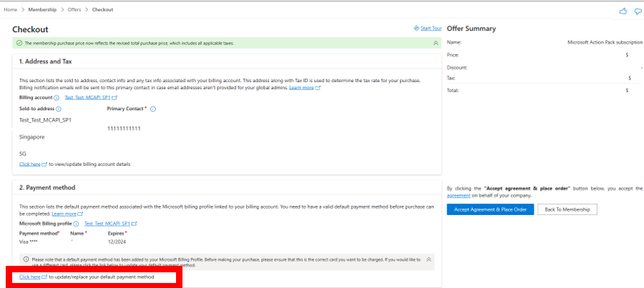Follow the Test_Test_MCAPI_SP1 Microsoft Billing profile link
Viewport: 644px width, 288px height.
click(x=109, y=224)
